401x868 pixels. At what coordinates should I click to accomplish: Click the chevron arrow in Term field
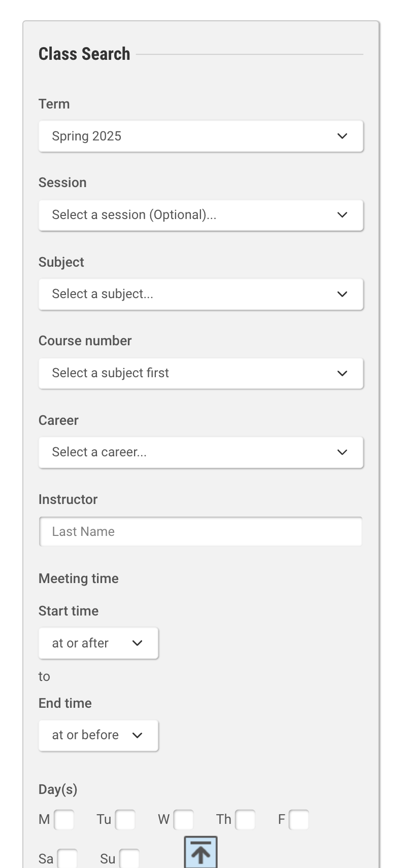(343, 136)
